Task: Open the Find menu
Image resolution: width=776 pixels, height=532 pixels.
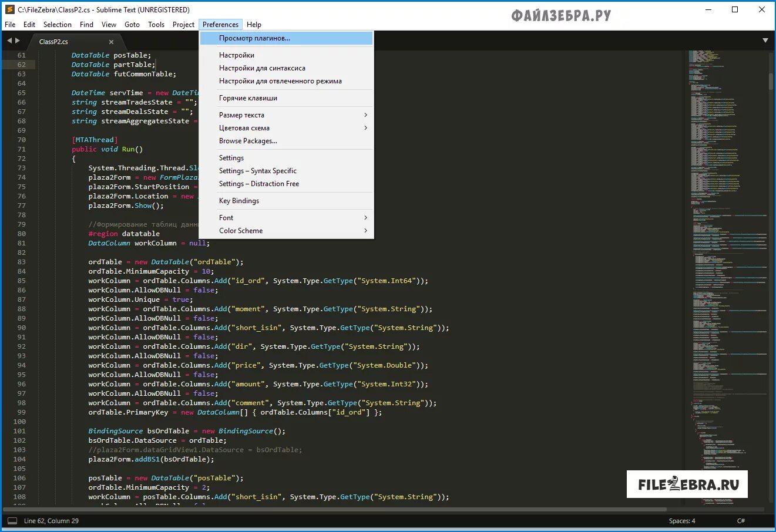Action: click(x=86, y=25)
